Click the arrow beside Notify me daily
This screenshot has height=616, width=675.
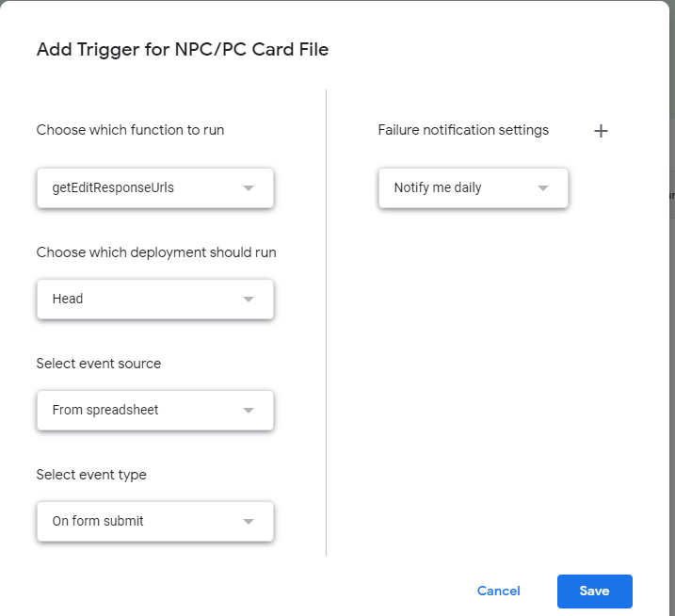coord(543,188)
